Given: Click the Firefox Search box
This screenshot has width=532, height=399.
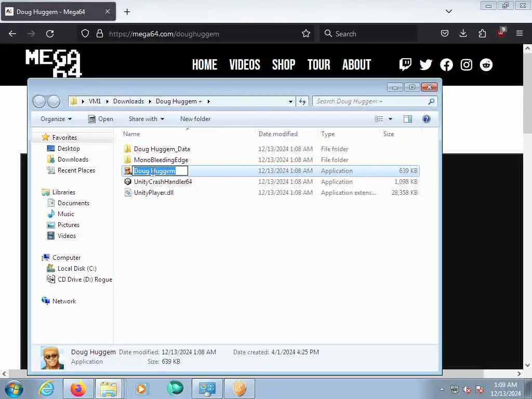Looking at the screenshot, I should (x=368, y=34).
